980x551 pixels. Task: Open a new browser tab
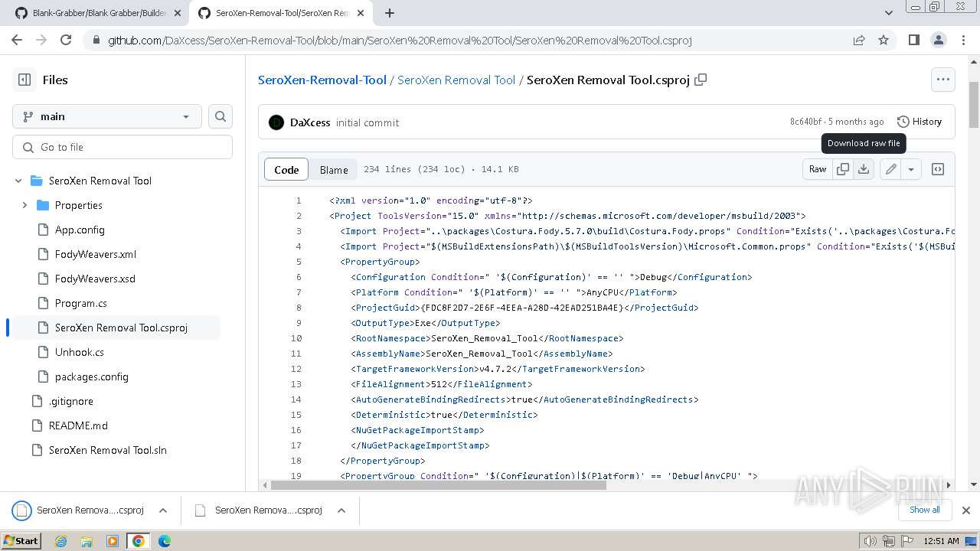pos(390,13)
